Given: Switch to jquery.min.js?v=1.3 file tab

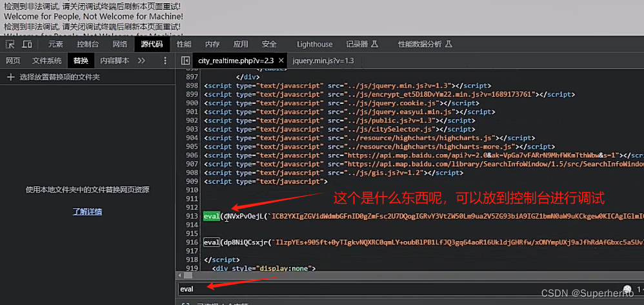Looking at the screenshot, I should click(x=323, y=61).
